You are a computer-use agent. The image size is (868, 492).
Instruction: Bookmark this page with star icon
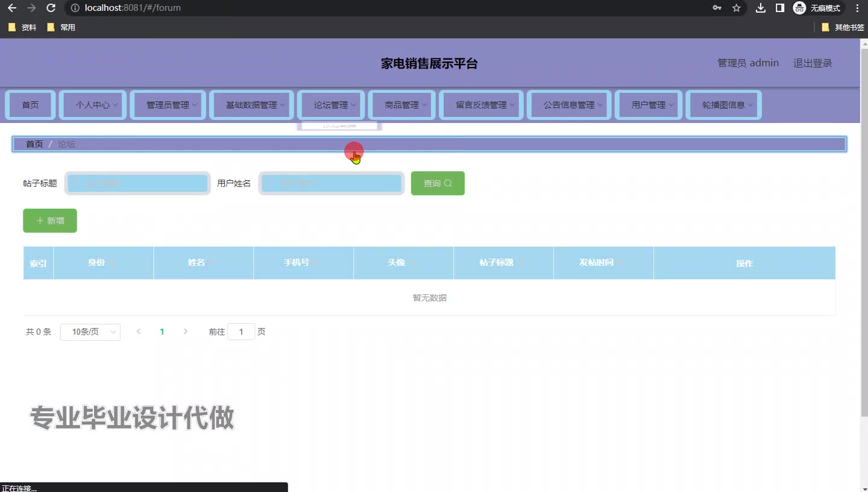[x=736, y=8]
